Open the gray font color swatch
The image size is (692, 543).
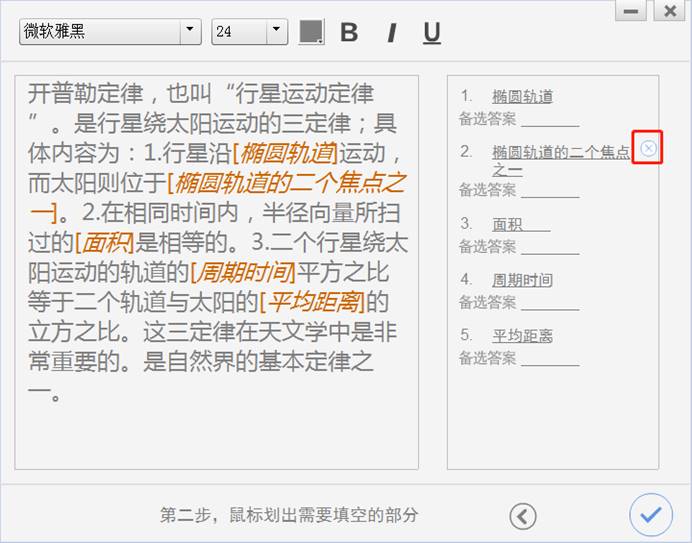312,32
